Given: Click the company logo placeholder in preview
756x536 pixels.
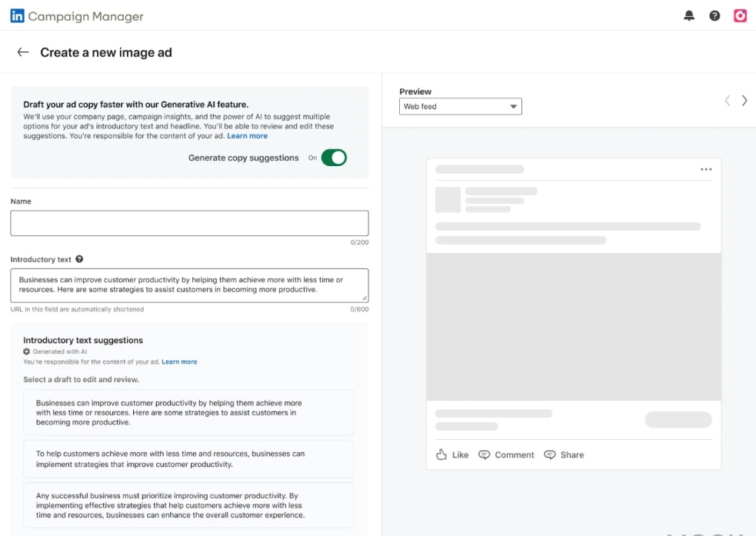Looking at the screenshot, I should 448,199.
